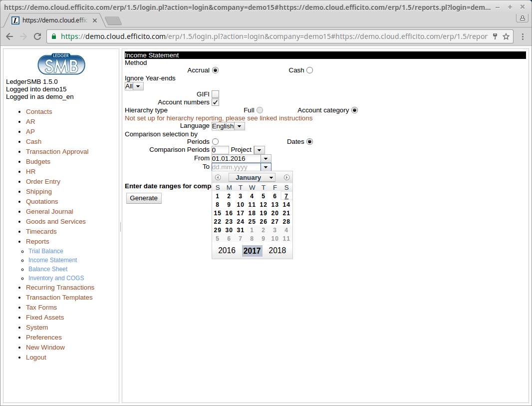Enable the GIFI checkbox
This screenshot has width=532, height=406.
[215, 94]
